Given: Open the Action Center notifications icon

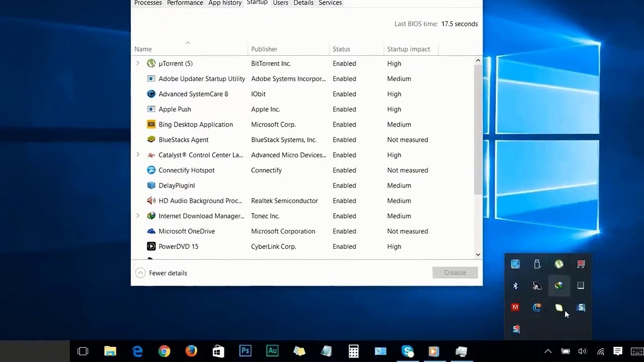Looking at the screenshot, I should 618,351.
